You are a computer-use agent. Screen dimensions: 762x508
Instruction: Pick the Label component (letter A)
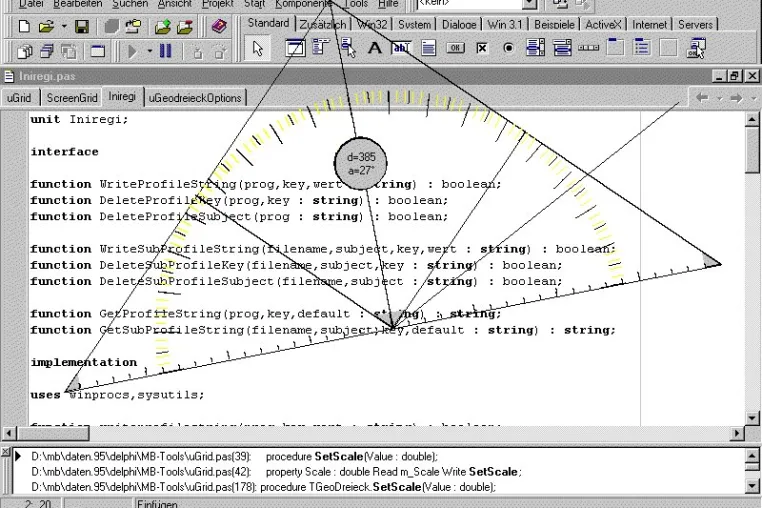374,48
